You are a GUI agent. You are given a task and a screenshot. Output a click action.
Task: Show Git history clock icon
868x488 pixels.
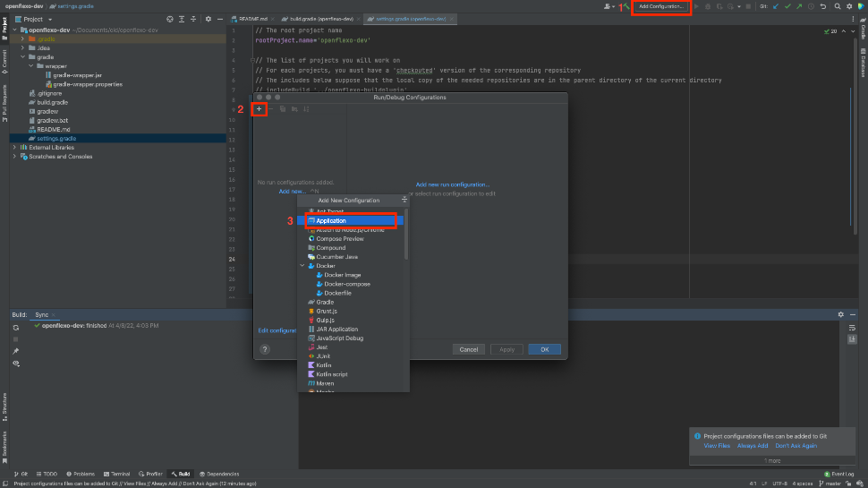tap(811, 6)
